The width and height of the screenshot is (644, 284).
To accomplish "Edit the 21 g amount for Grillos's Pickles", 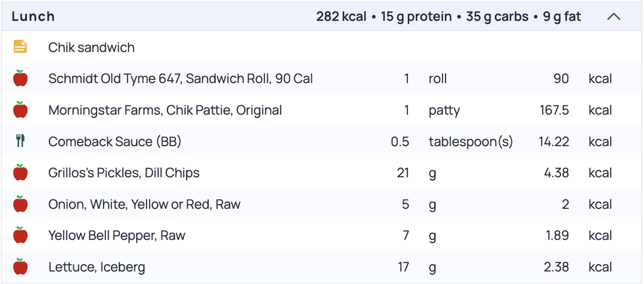I will [x=402, y=172].
